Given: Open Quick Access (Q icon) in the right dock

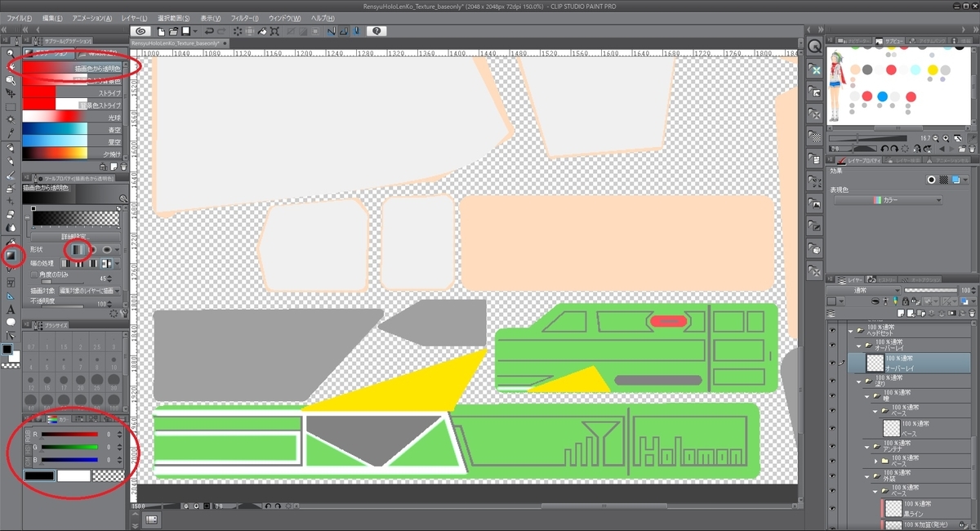Looking at the screenshot, I should pos(814,47).
